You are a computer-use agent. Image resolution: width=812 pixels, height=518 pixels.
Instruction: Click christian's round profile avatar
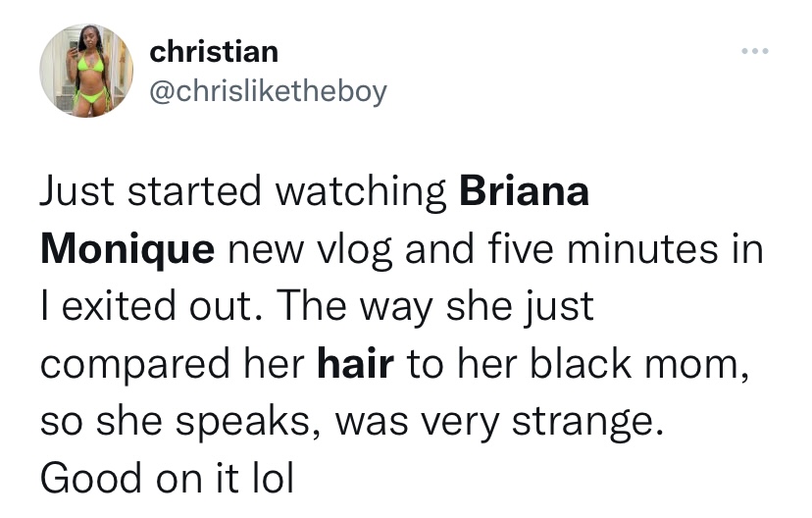tap(86, 71)
